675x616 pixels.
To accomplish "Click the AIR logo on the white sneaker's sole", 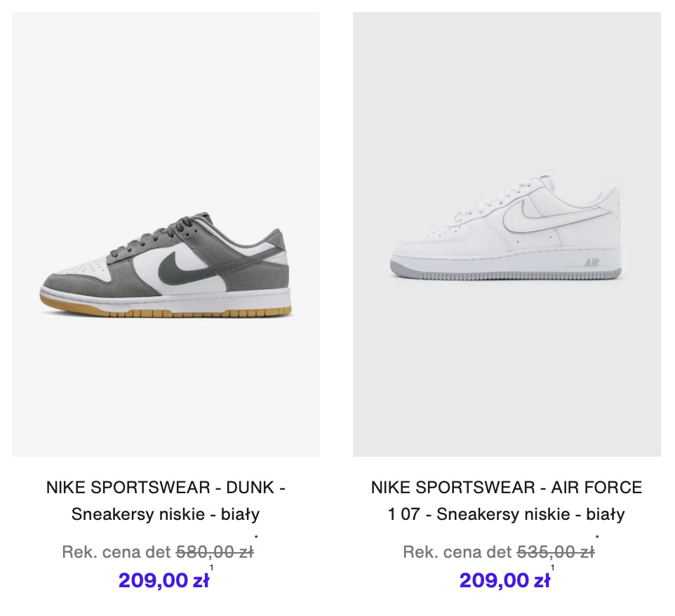I will [592, 262].
